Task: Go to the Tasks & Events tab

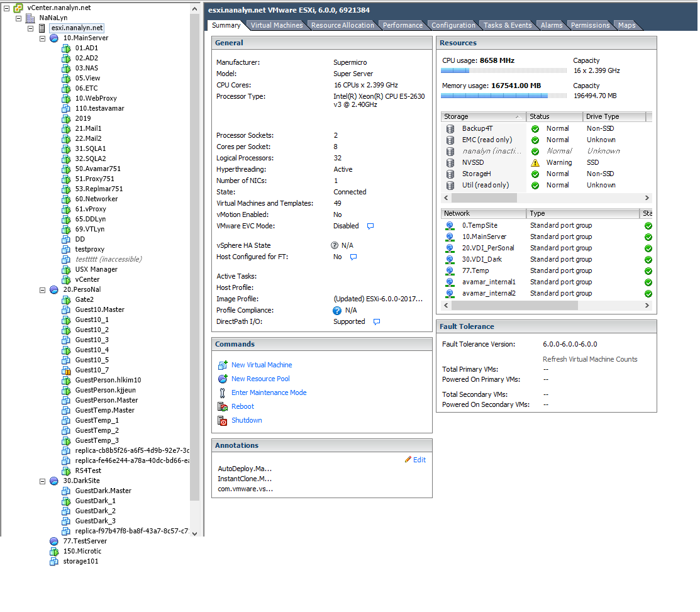Action: click(x=508, y=25)
